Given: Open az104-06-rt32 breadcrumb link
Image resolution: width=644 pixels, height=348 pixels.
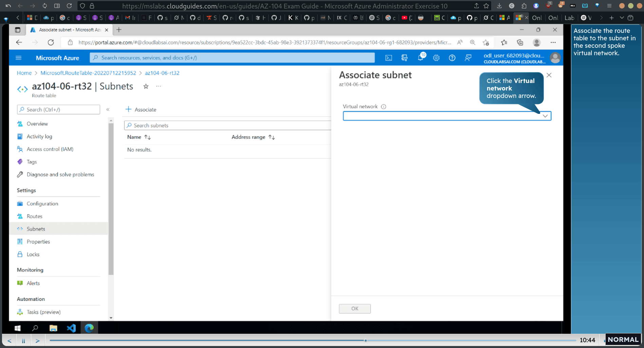Looking at the screenshot, I should point(162,73).
